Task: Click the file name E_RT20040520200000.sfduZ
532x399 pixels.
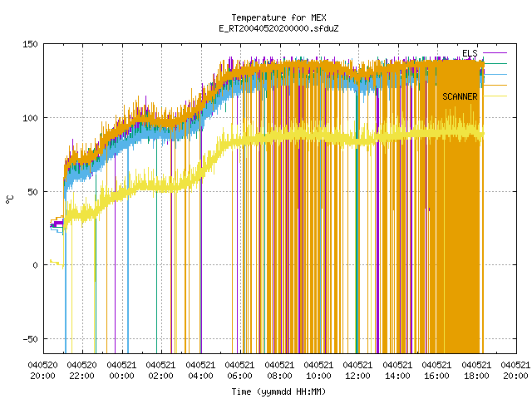Action: (278, 28)
